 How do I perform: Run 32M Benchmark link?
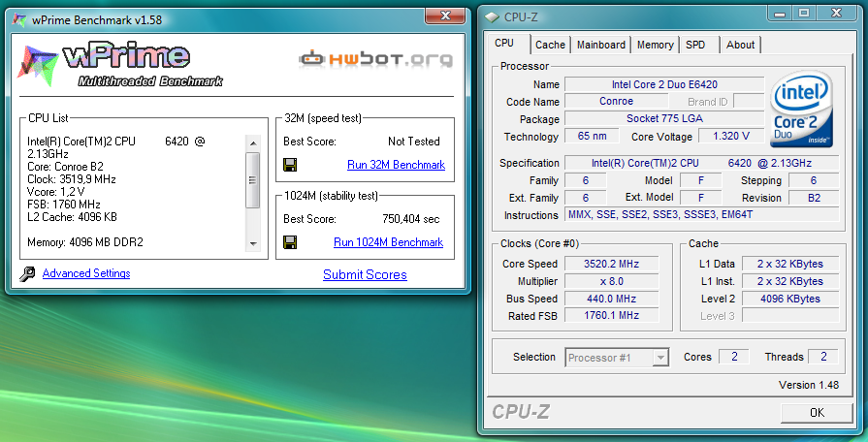tap(396, 165)
